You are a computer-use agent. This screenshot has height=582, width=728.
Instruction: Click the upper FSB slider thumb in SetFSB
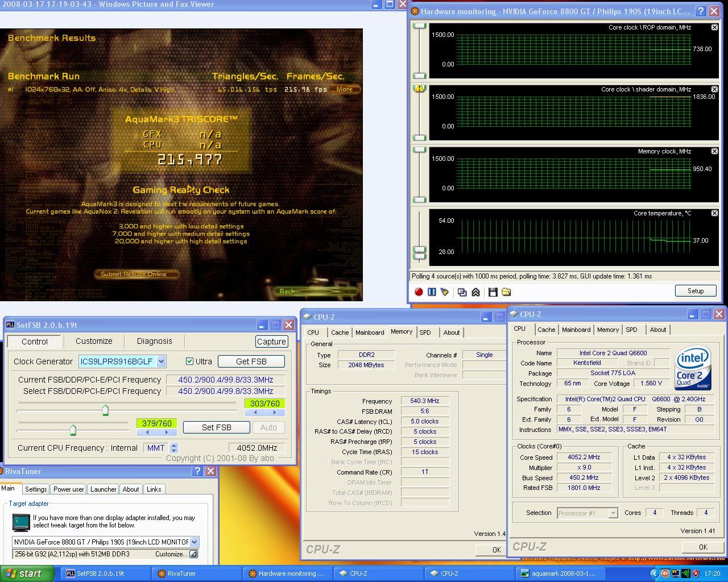pos(105,410)
